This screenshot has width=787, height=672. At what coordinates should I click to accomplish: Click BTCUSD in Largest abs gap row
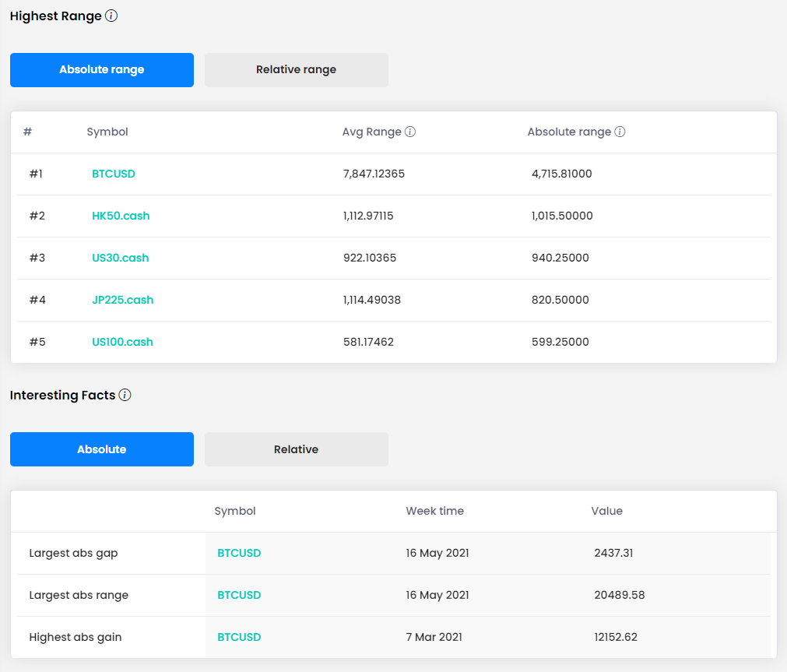[x=239, y=553]
